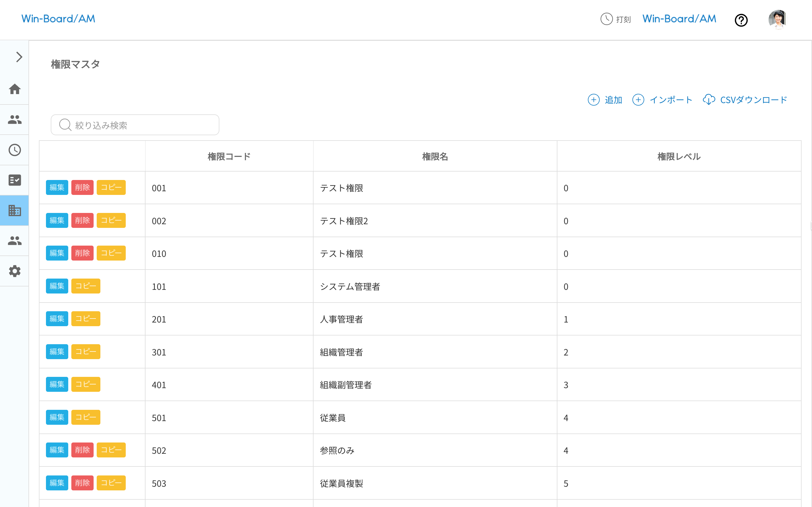Focus the 絞り込み検索 search field
The height and width of the screenshot is (507, 812).
pos(135,125)
